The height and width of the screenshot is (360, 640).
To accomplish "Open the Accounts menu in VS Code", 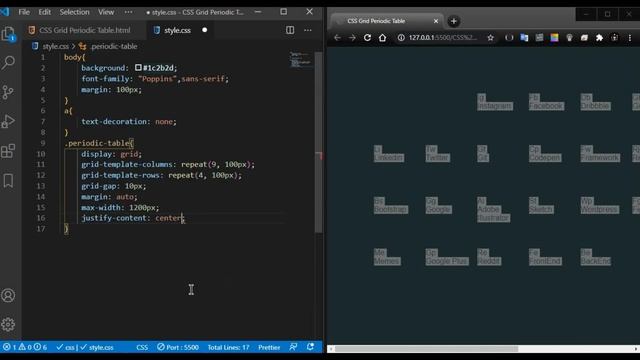I will click(8, 295).
